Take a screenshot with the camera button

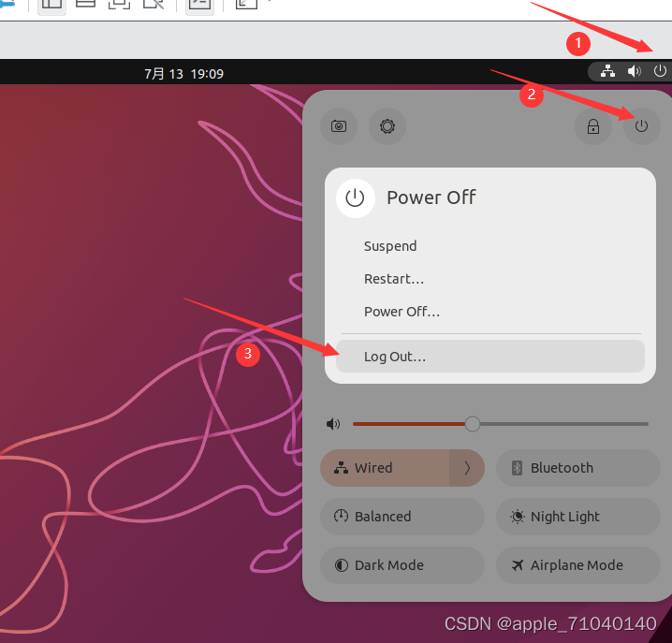339,126
